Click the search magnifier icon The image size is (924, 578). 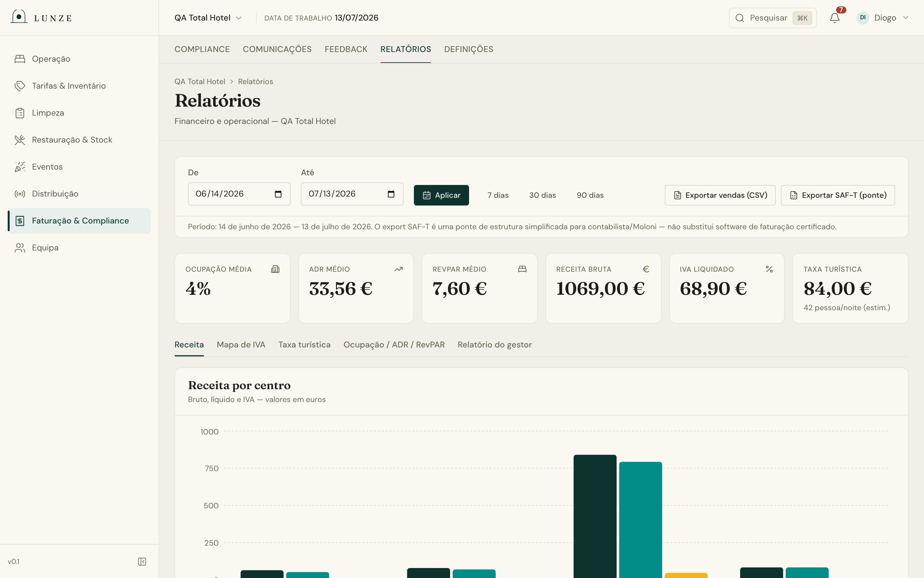740,18
